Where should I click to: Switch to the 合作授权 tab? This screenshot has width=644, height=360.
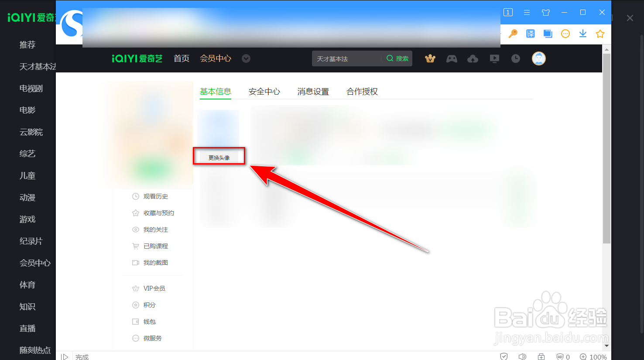tap(362, 92)
